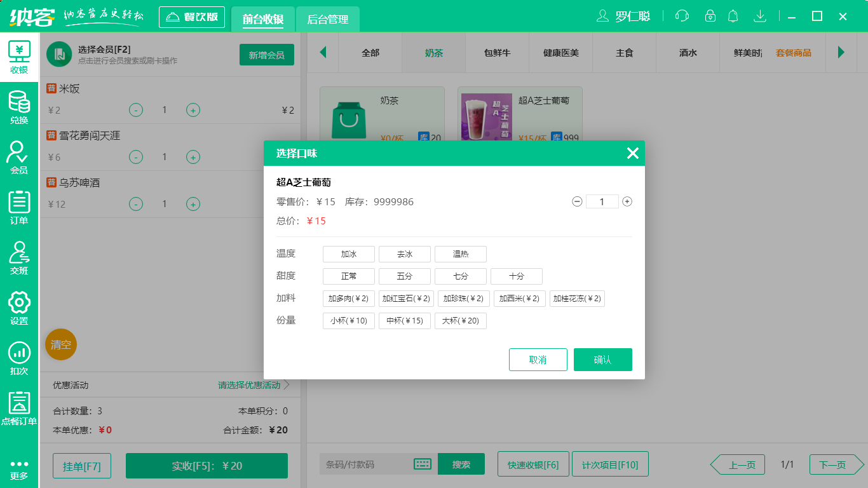Expand the 请选择优惠活动 discount selector

click(248, 385)
